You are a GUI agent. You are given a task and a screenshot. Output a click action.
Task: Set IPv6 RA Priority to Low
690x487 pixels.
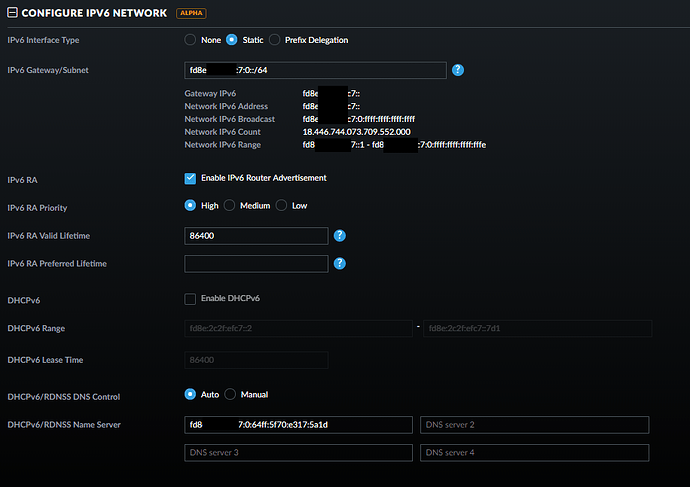tap(282, 206)
